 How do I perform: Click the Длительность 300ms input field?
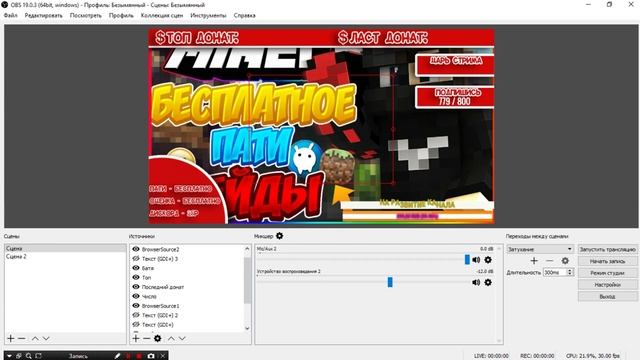point(555,272)
